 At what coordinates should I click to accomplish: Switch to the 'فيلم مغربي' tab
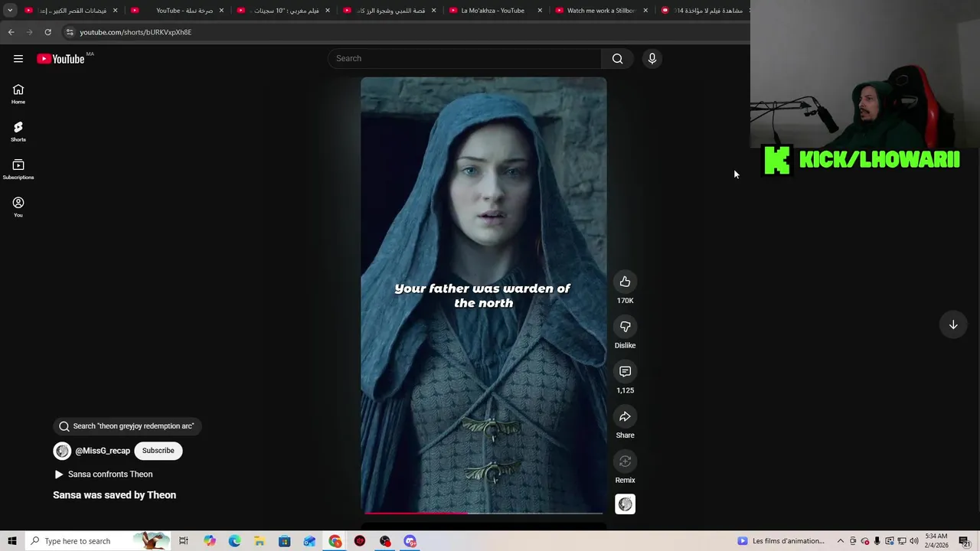[x=283, y=11]
